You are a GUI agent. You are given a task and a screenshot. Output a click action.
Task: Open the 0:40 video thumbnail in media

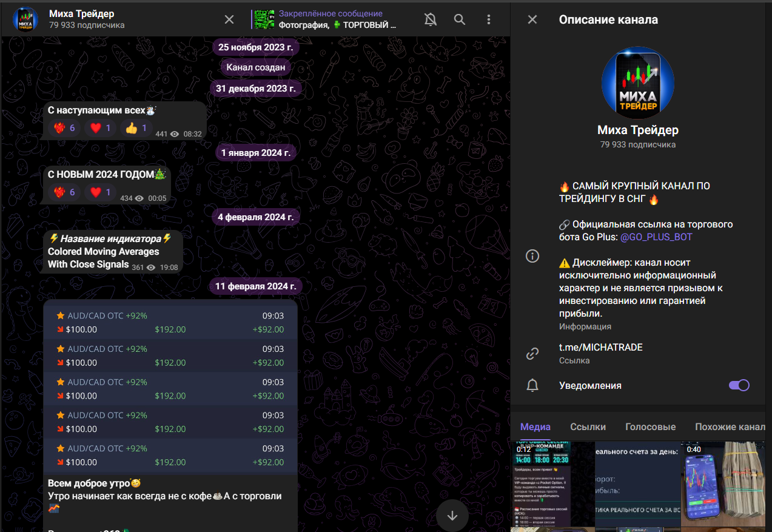click(x=723, y=483)
